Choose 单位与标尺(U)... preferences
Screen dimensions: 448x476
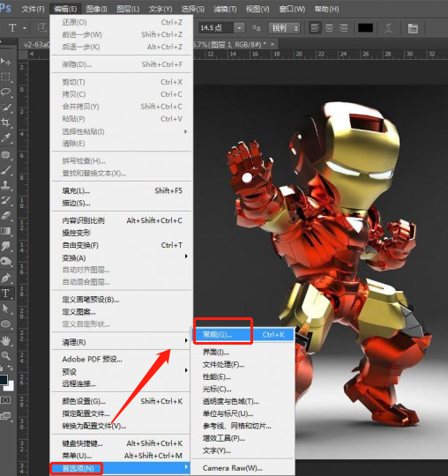point(243,413)
